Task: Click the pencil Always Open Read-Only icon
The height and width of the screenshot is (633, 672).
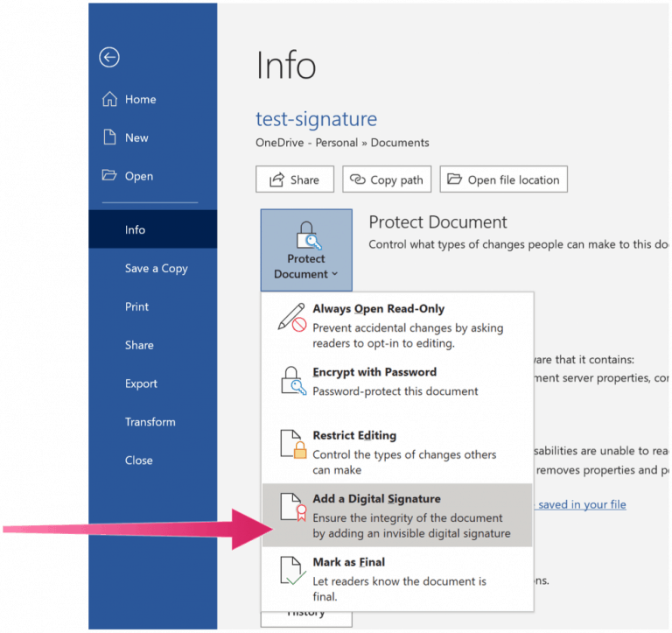Action: point(292,317)
